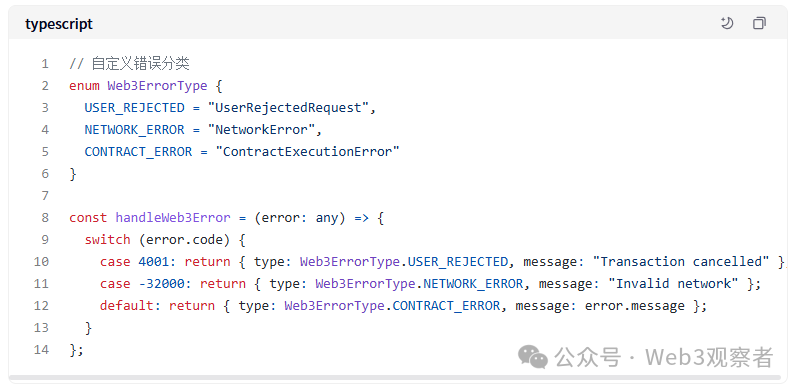The width and height of the screenshot is (799, 389).
Task: Place cursor on the "UserRejectedRequest" string
Action: 288,108
